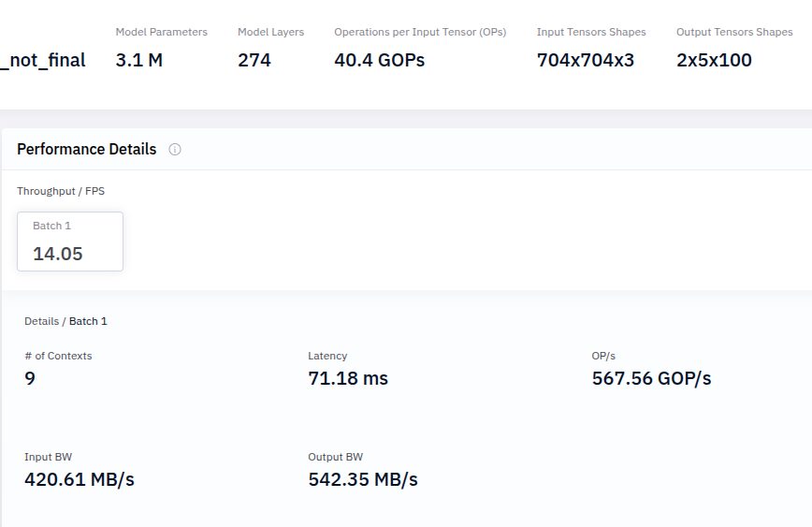The width and height of the screenshot is (812, 527).
Task: Select the 274 model layers value
Action: pos(254,60)
